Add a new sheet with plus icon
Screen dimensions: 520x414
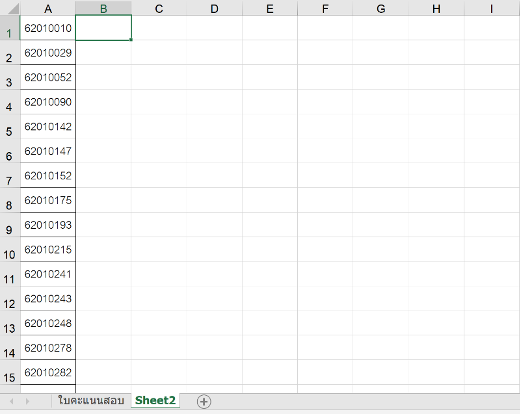click(x=204, y=401)
